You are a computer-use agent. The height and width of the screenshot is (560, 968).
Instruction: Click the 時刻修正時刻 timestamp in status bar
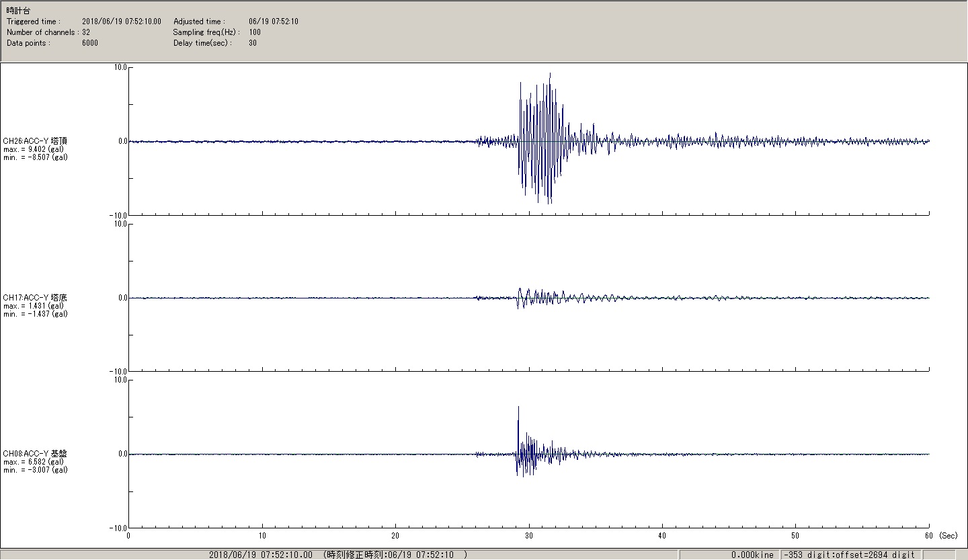click(395, 555)
